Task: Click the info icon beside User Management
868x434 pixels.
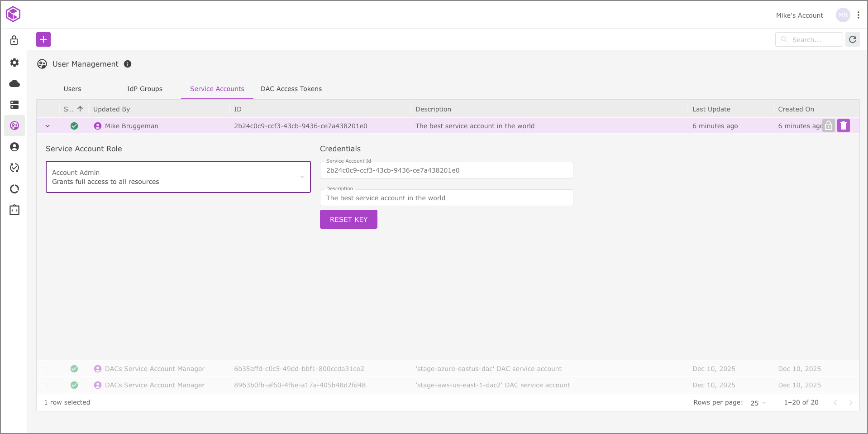Action: (128, 64)
